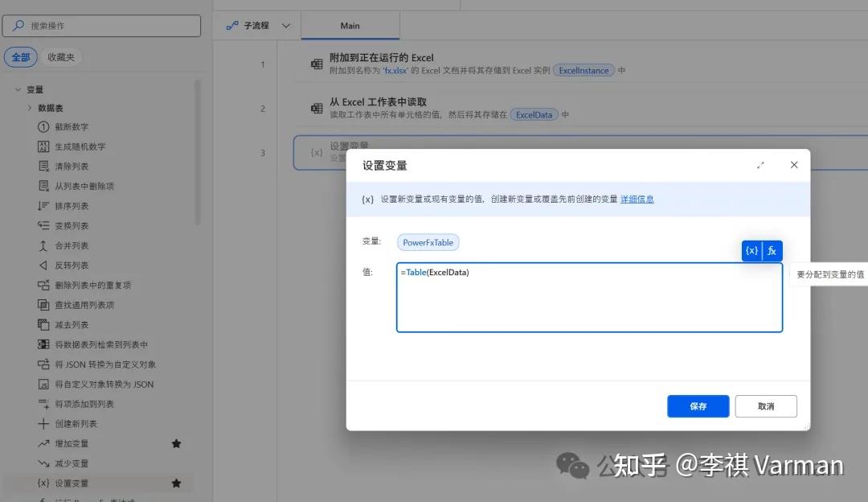This screenshot has width=868, height=502.
Task: Favorite the 减少变量 action
Action: click(x=176, y=463)
